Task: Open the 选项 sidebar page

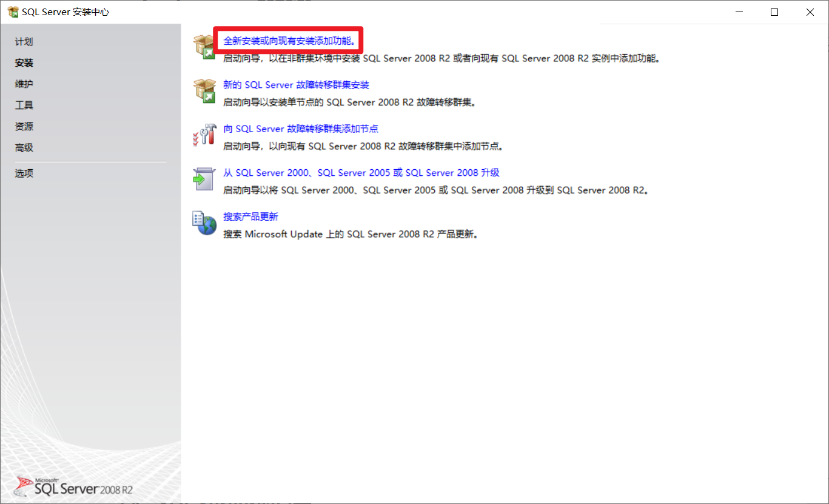Action: [x=24, y=173]
